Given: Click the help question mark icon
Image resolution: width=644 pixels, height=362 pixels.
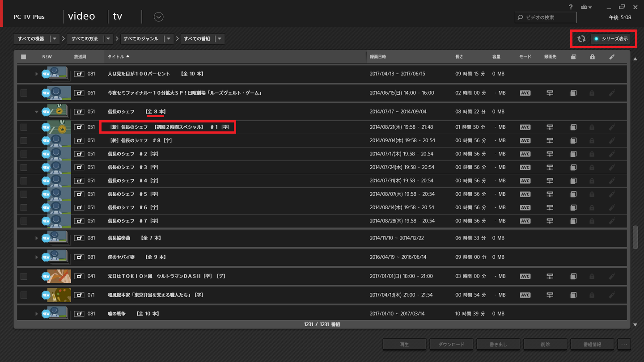Looking at the screenshot, I should [x=571, y=7].
